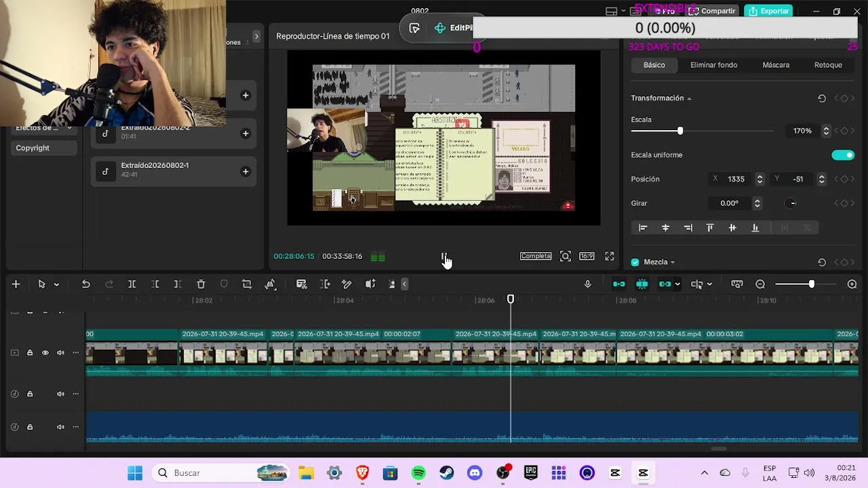Click the Compartir button

point(713,11)
